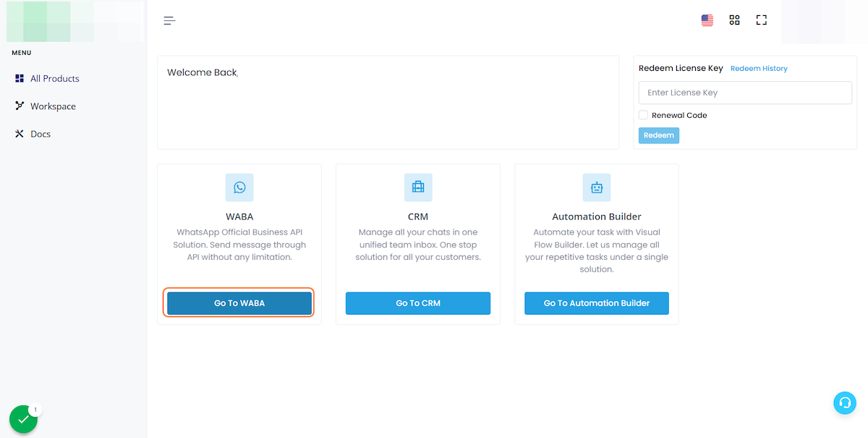
Task: Select All Products in the sidebar menu
Action: [54, 78]
